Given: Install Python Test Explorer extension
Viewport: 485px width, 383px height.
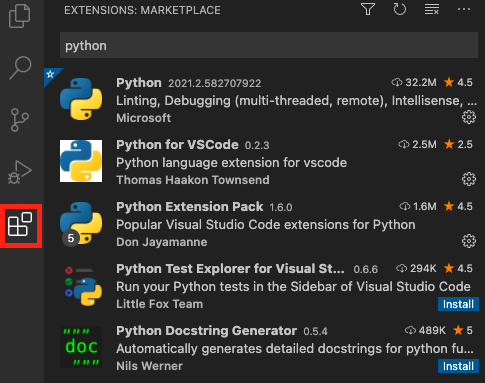Looking at the screenshot, I should tap(458, 304).
